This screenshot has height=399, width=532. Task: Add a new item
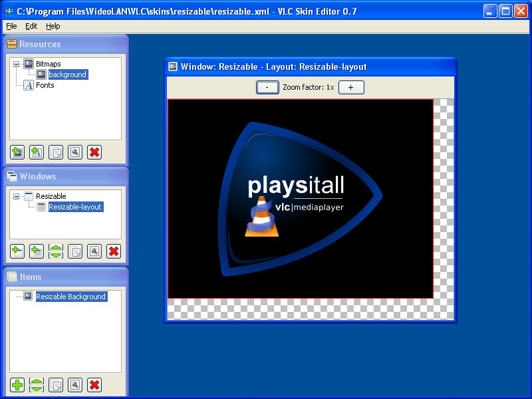point(17,385)
